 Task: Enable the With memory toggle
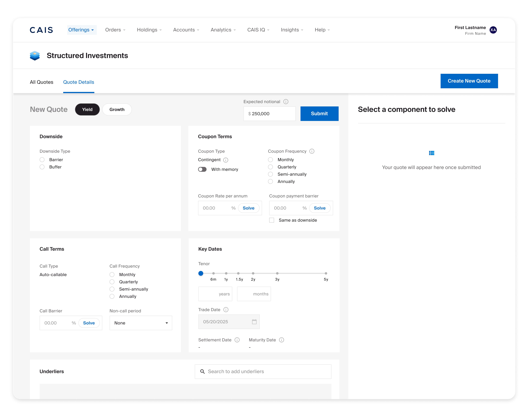click(202, 169)
